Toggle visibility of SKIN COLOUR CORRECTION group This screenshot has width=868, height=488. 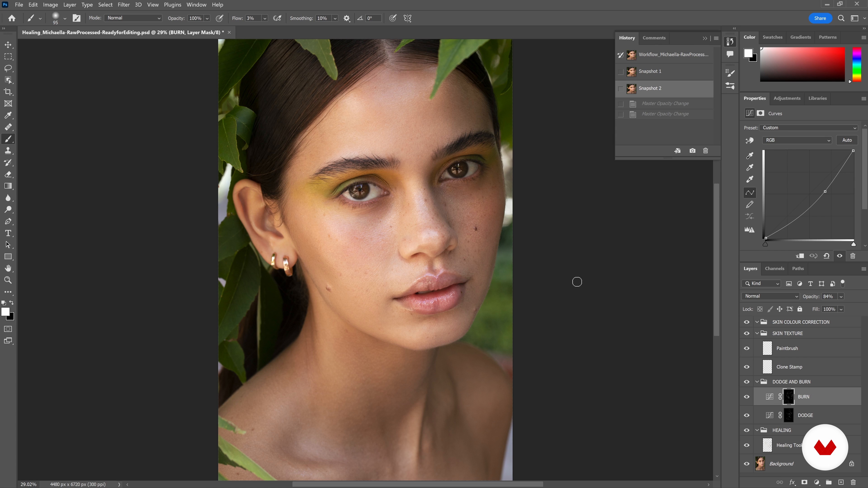coord(747,322)
